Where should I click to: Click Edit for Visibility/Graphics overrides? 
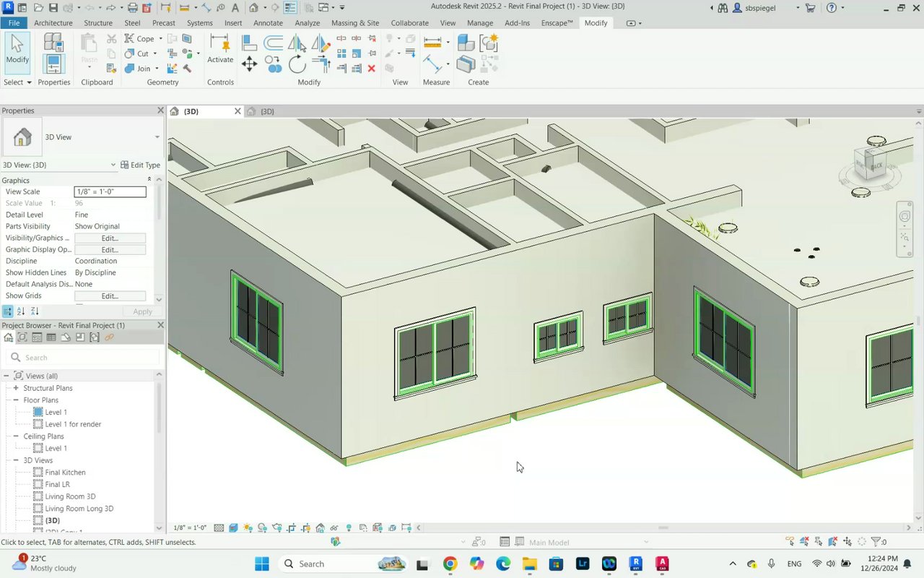click(110, 238)
